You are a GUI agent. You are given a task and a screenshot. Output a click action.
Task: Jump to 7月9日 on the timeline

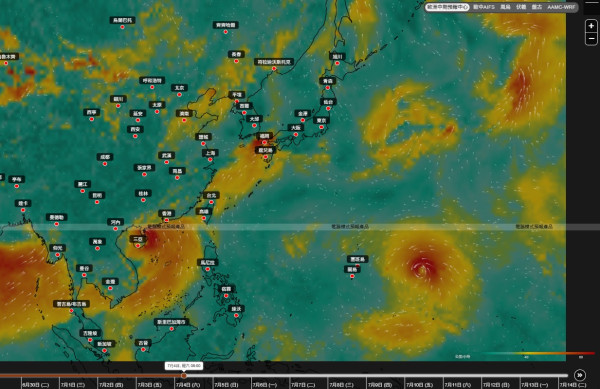coord(380,385)
